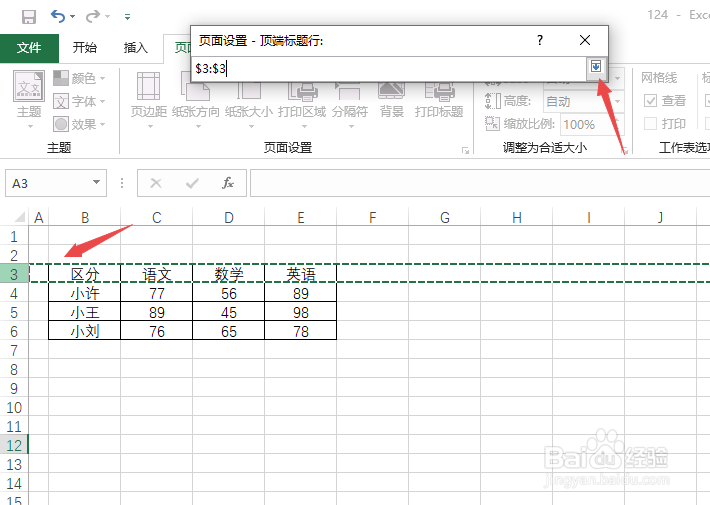Click the dialog's expand range button

[596, 67]
